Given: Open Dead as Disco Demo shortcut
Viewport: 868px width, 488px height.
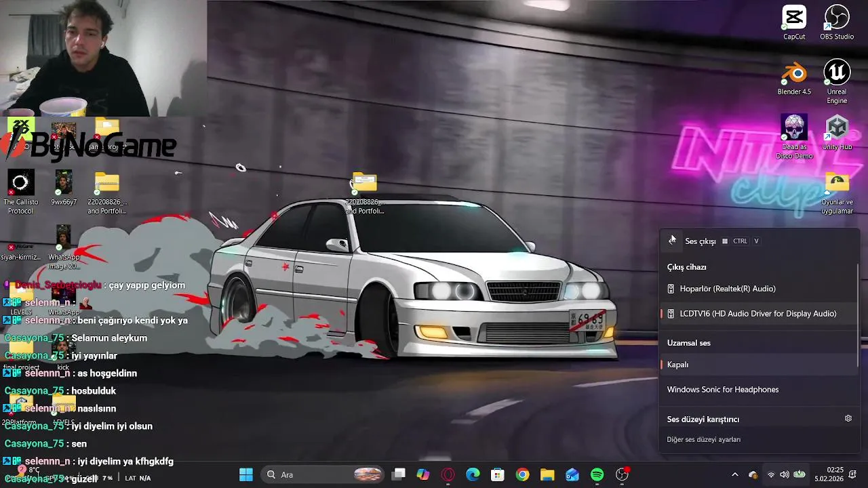Looking at the screenshot, I should (x=794, y=137).
